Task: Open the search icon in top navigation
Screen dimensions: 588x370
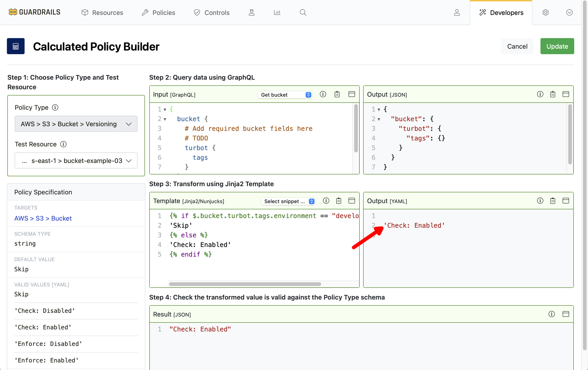Action: pyautogui.click(x=303, y=12)
